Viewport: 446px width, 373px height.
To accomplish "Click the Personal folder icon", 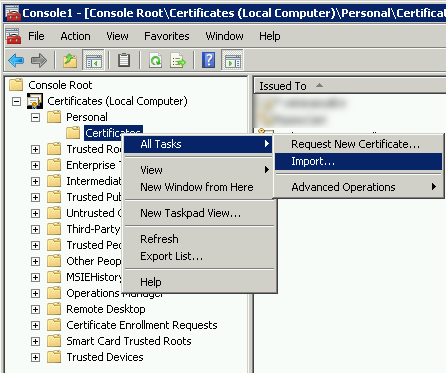I will click(54, 117).
